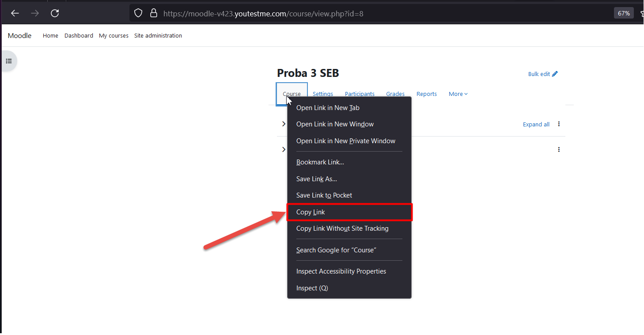
Task: Expand the first course section chevron
Action: click(284, 124)
